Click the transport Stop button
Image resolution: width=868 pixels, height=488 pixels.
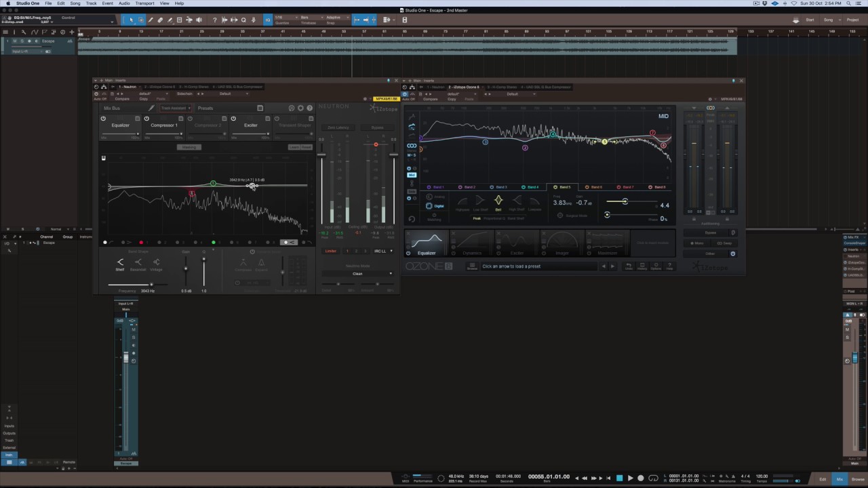tap(619, 478)
